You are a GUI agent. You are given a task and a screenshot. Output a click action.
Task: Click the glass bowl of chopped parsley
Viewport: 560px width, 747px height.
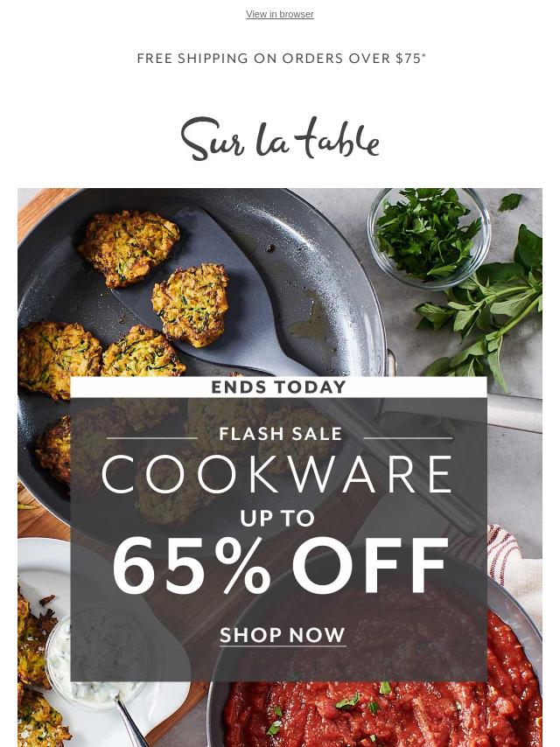[x=429, y=237]
